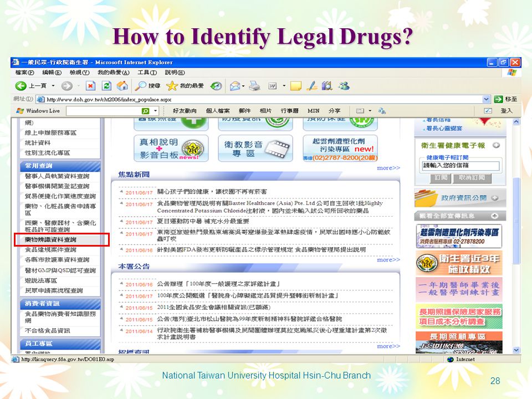The width and height of the screenshot is (532, 399).
Task: Click 統計資料 sidebar item
Action: pos(38,143)
